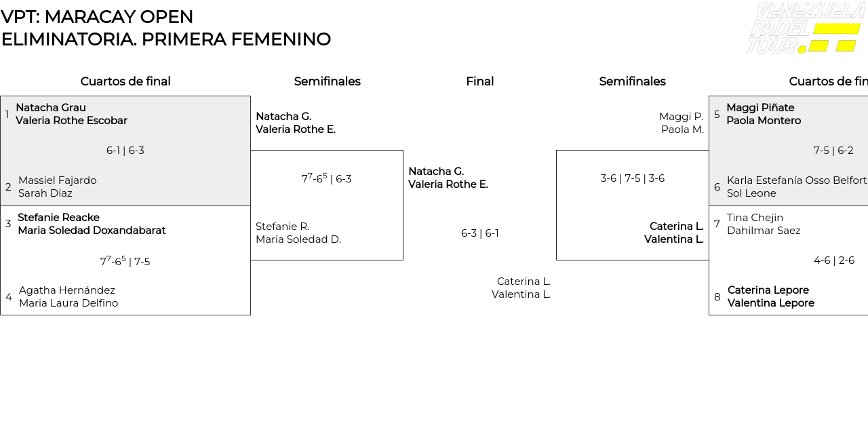Click left semifinal score 7-6 | 6-3
Viewport: 868px width, 428px height.
click(327, 178)
